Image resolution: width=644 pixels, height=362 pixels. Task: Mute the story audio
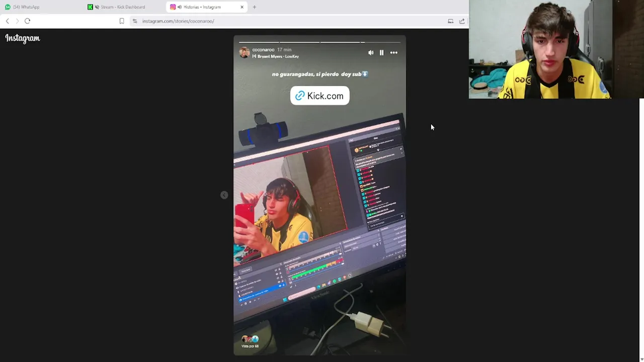pos(371,53)
